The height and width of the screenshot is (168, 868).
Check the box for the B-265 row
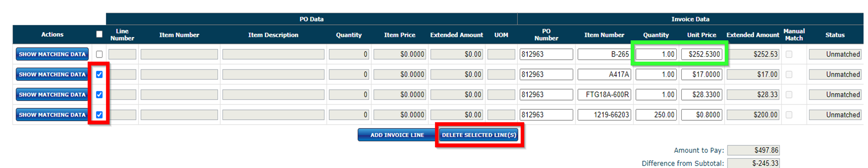(99, 54)
